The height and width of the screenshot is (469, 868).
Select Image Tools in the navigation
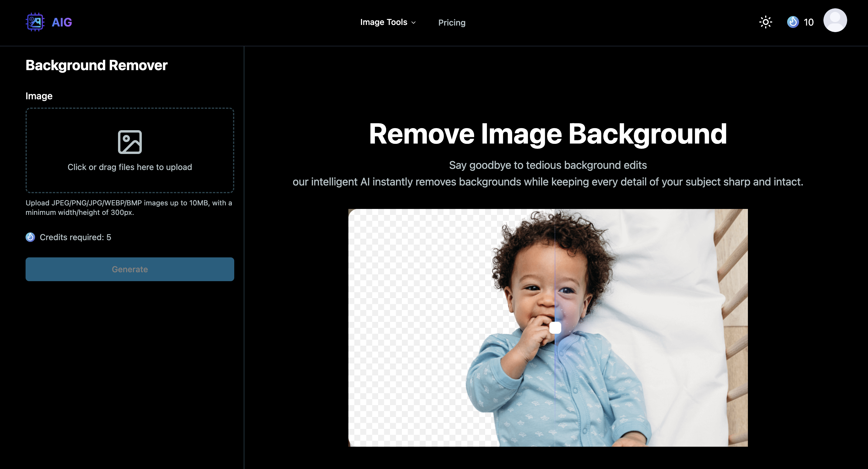[x=384, y=22]
